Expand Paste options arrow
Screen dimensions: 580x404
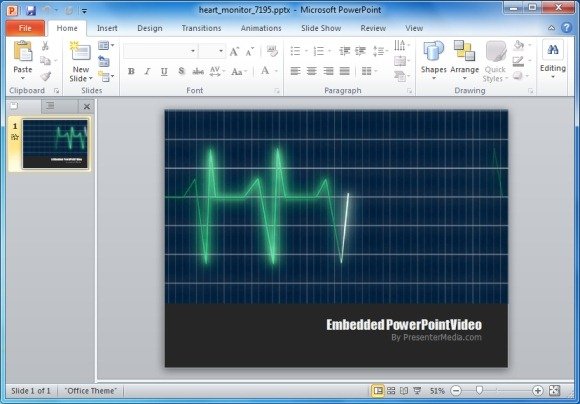[23, 78]
